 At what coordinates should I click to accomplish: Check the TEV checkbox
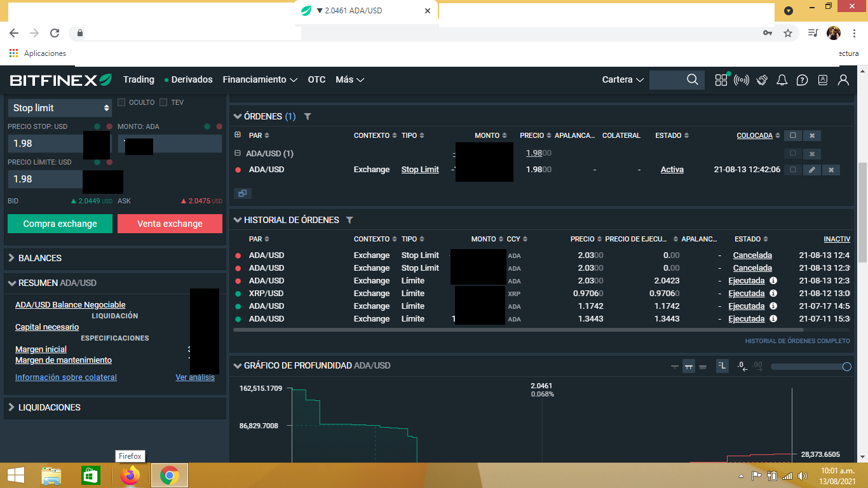click(163, 102)
